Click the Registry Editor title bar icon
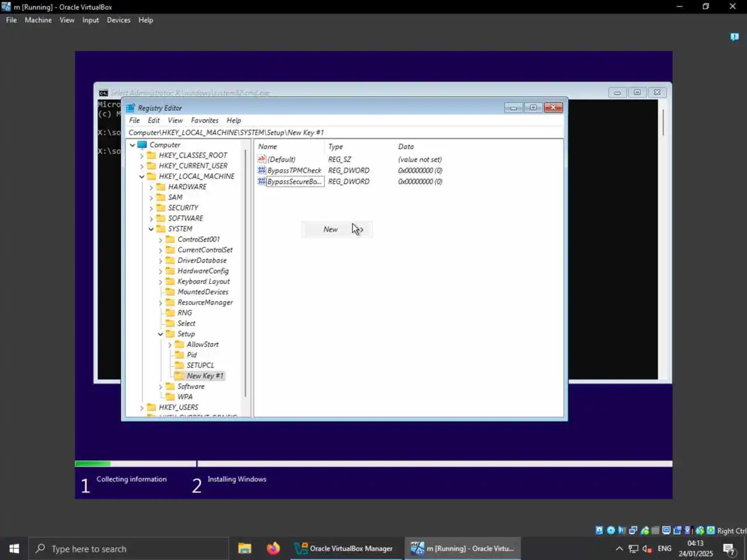Viewport: 747px width, 560px height. 131,108
